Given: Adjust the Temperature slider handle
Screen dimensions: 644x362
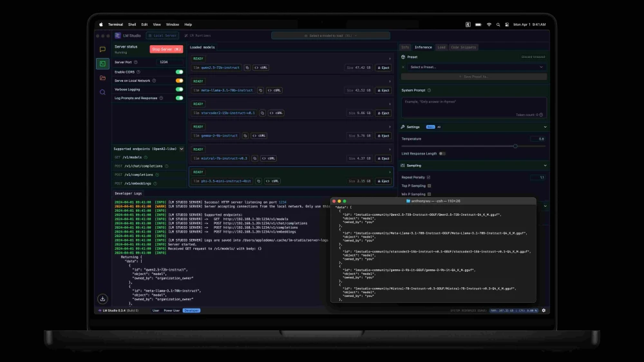Looking at the screenshot, I should pyautogui.click(x=515, y=146).
